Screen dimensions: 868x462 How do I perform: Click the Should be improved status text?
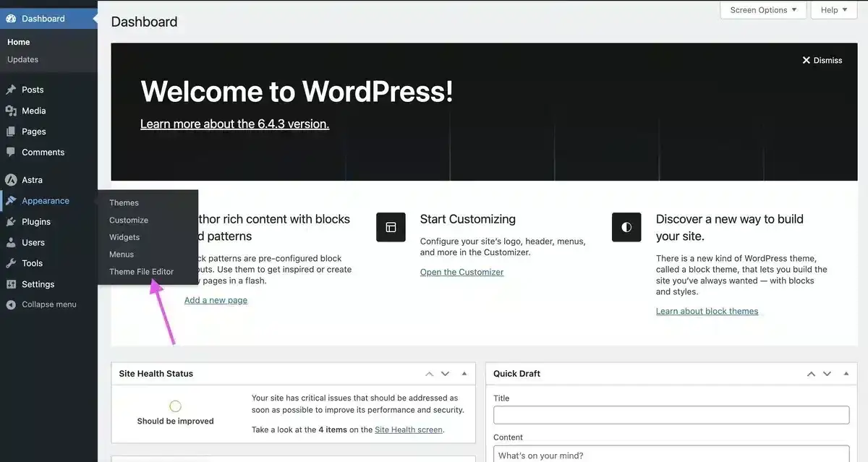point(175,421)
